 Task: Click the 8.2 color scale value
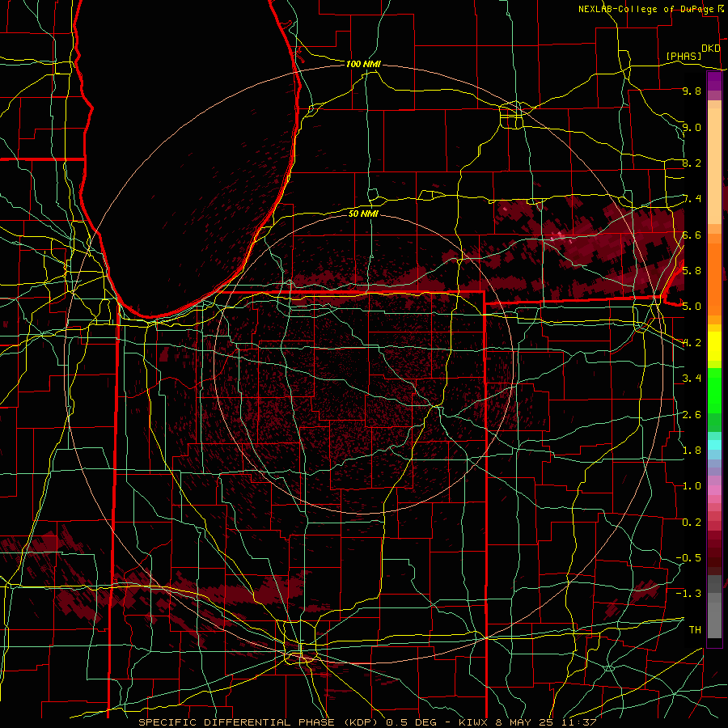(692, 163)
